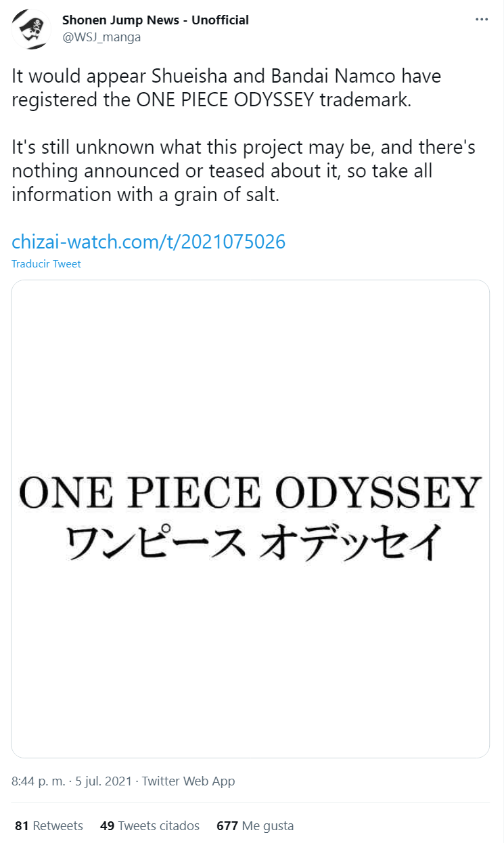Click Traducir Tweet to translate
Image resolution: width=504 pixels, height=843 pixels.
[46, 264]
